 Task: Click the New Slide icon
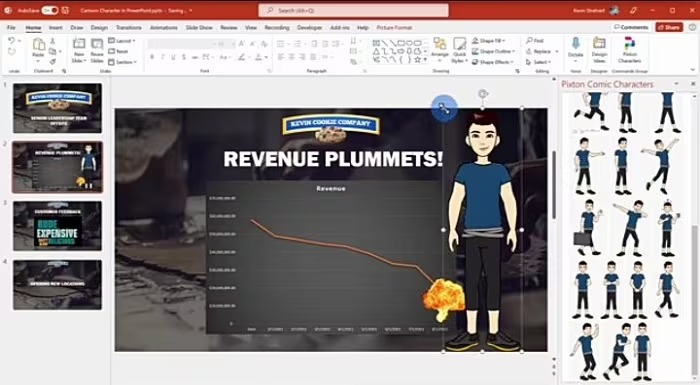click(79, 44)
